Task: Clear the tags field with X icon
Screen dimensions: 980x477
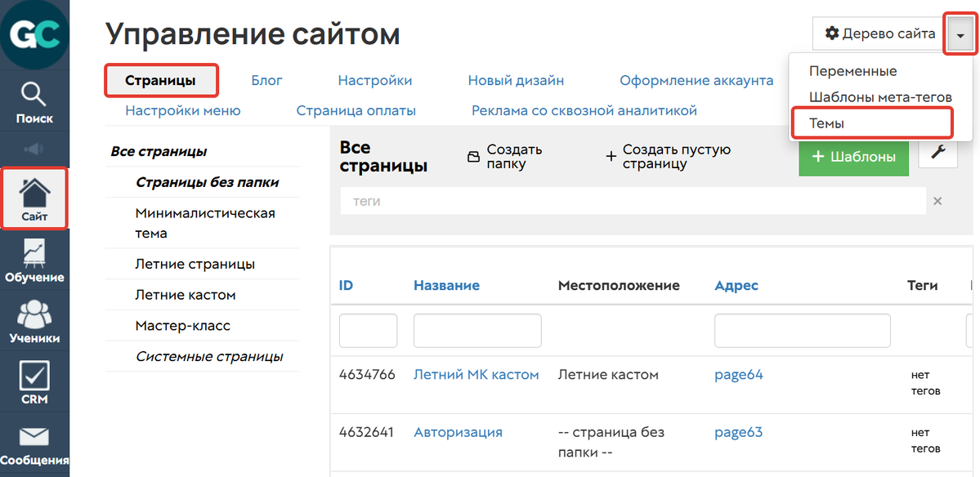Action: (x=937, y=201)
